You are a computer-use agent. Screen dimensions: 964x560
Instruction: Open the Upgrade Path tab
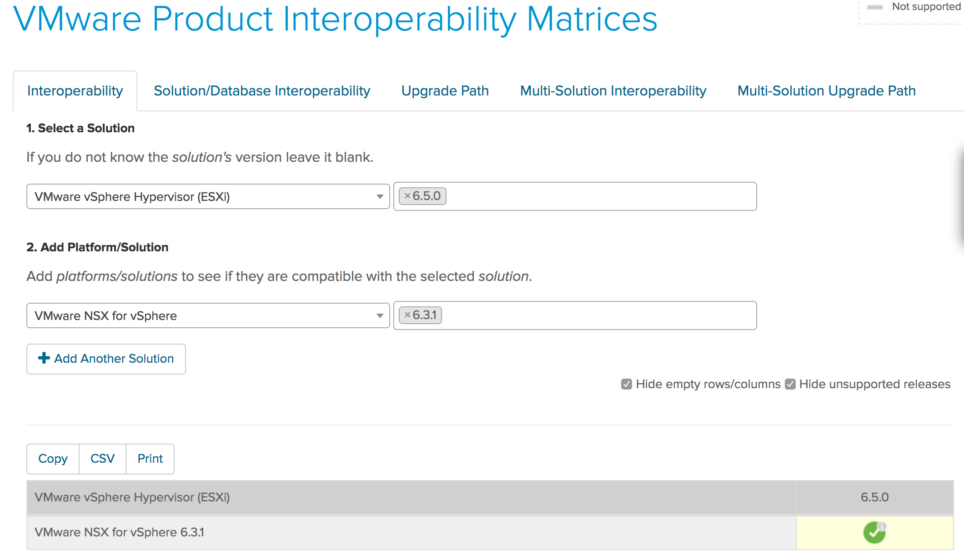click(x=445, y=91)
